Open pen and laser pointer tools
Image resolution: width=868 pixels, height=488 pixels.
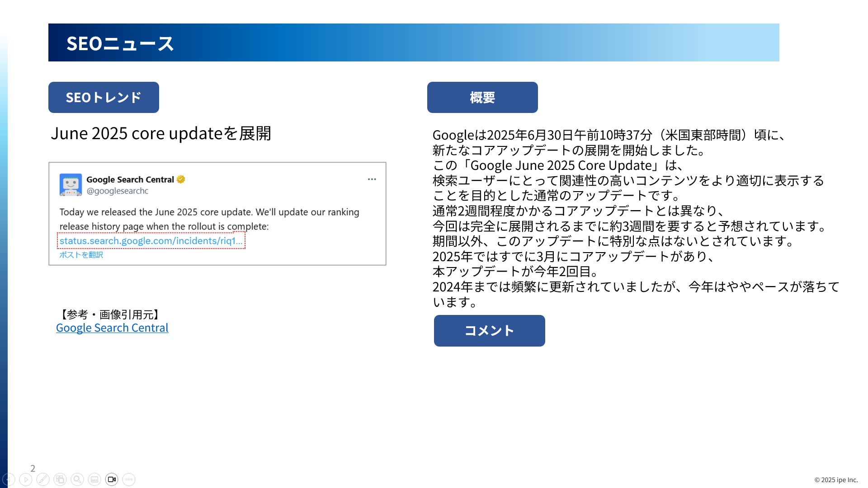[x=43, y=479]
